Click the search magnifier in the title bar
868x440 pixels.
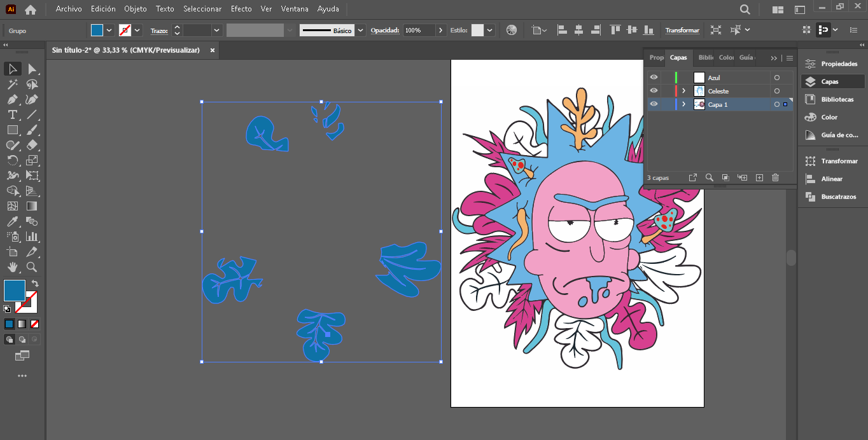pyautogui.click(x=745, y=10)
